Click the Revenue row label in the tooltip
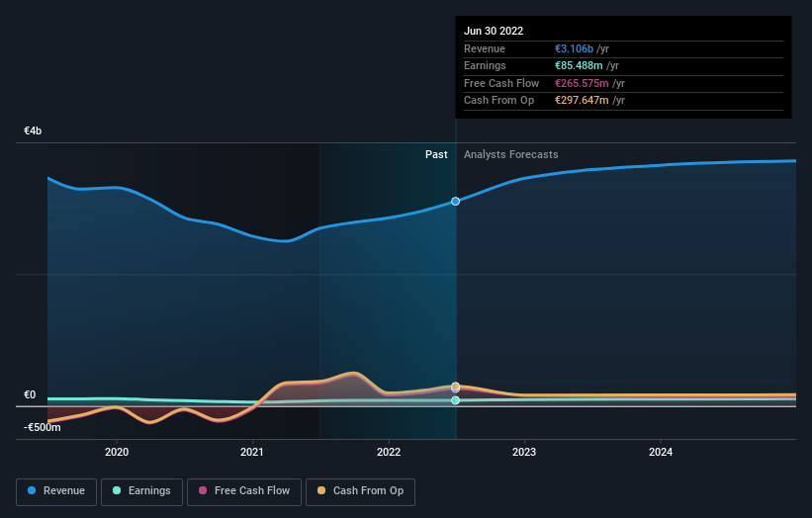The width and height of the screenshot is (812, 518). click(485, 48)
